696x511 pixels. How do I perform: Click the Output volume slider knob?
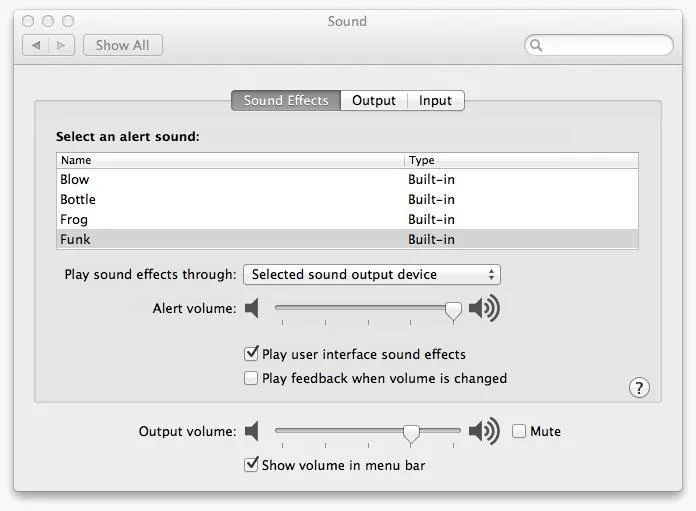(x=411, y=433)
